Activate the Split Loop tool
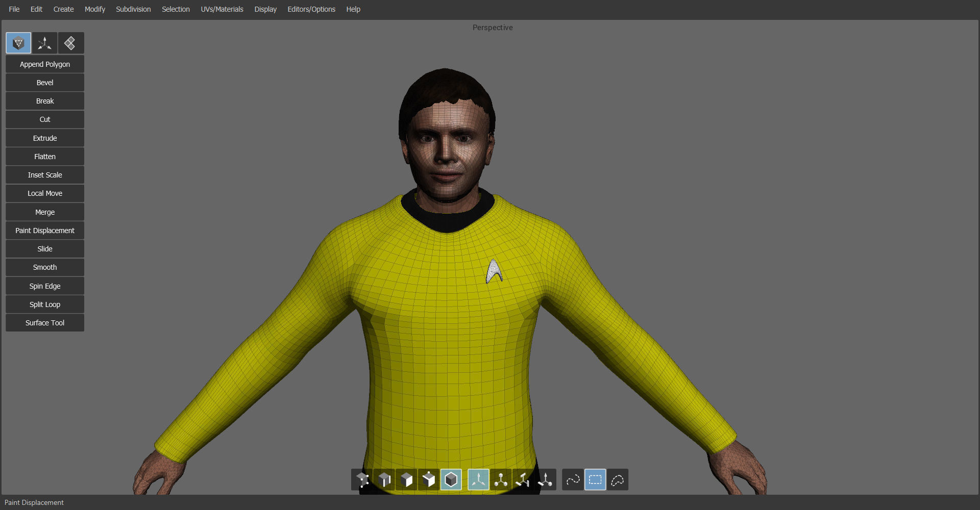 45,304
